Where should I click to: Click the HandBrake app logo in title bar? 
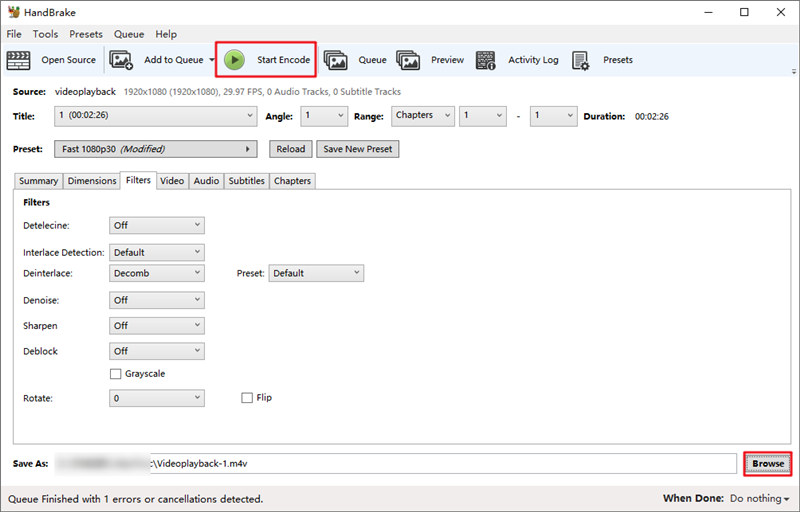(x=14, y=12)
